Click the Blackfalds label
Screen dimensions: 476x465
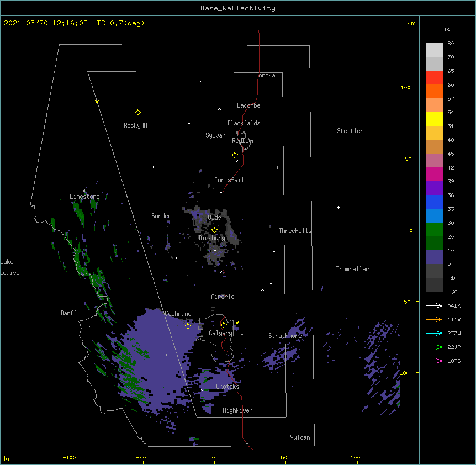pos(244,123)
